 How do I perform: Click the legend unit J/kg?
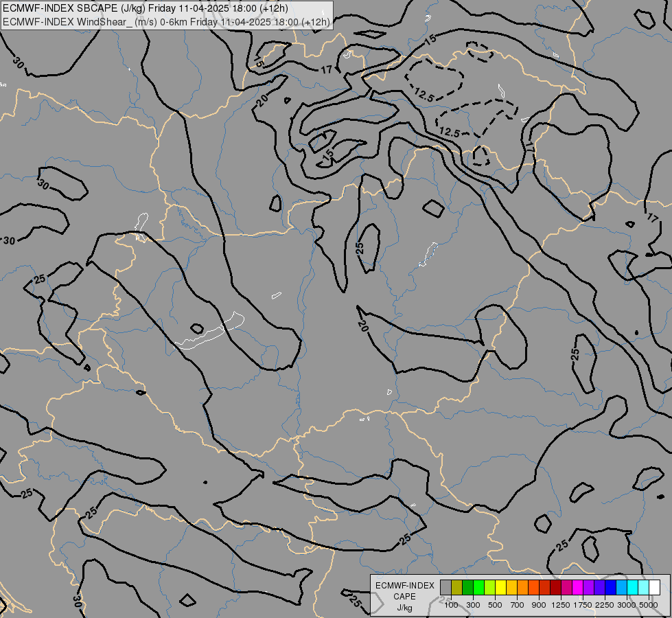[x=404, y=608]
